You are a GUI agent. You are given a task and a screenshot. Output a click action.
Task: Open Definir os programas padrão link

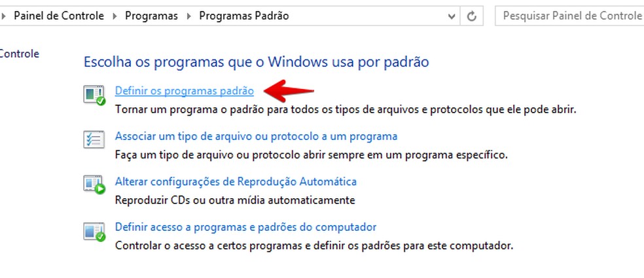coord(185,91)
